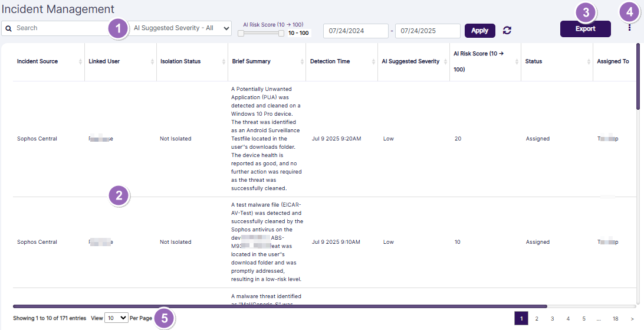The height and width of the screenshot is (330, 644).
Task: Go to page 3
Action: point(553,319)
